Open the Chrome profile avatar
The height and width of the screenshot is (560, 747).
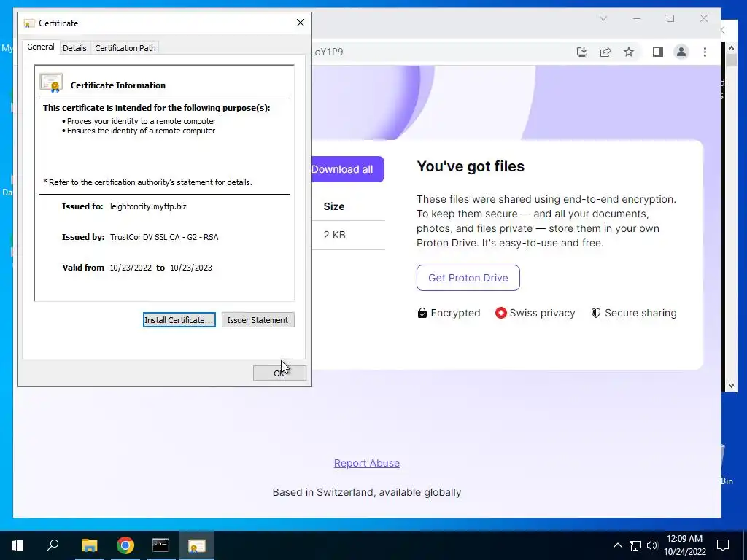681,52
